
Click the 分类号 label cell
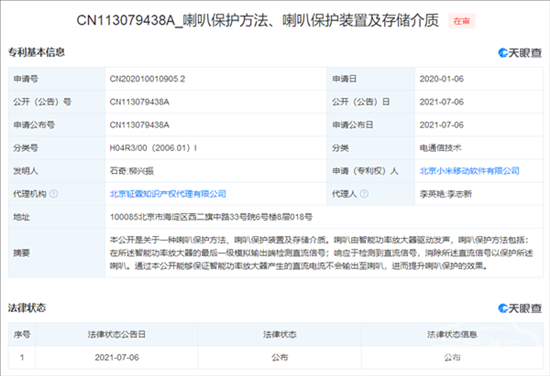pyautogui.click(x=57, y=148)
